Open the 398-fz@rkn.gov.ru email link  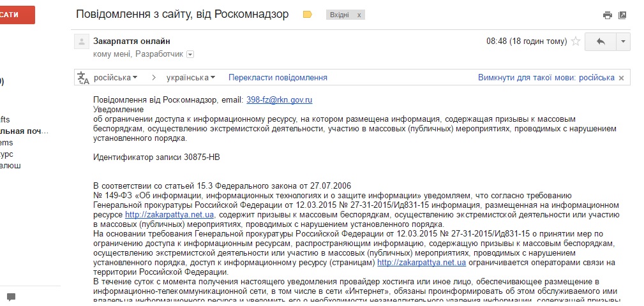[x=279, y=100]
